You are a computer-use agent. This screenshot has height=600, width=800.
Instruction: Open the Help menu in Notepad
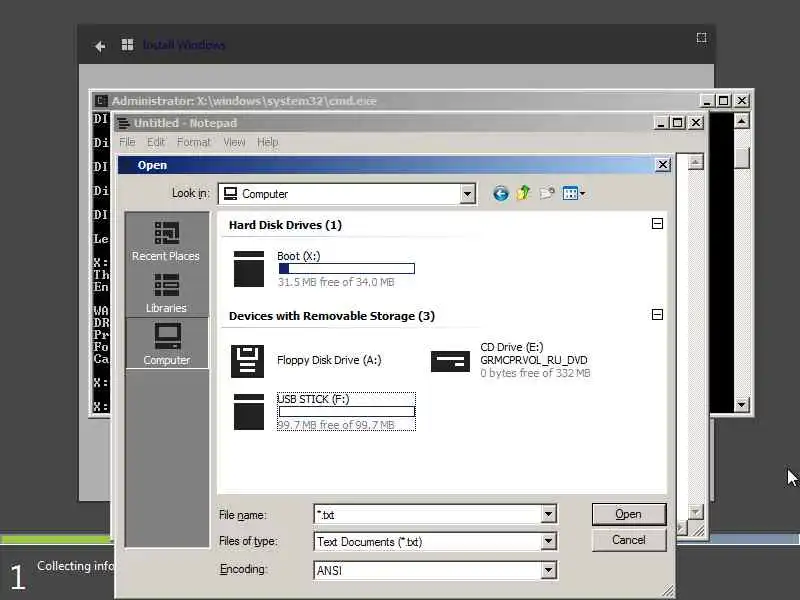(267, 142)
